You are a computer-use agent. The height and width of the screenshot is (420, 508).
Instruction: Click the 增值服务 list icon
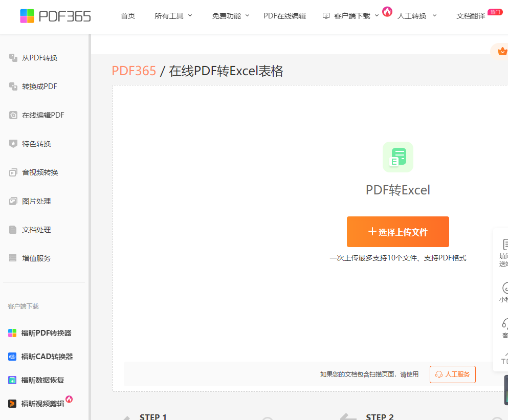[13, 258]
